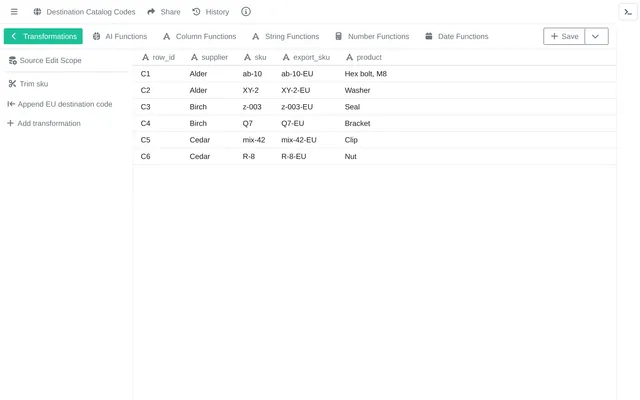This screenshot has height=400, width=640.
Task: Select the ab-10-EU cell
Action: [297, 74]
